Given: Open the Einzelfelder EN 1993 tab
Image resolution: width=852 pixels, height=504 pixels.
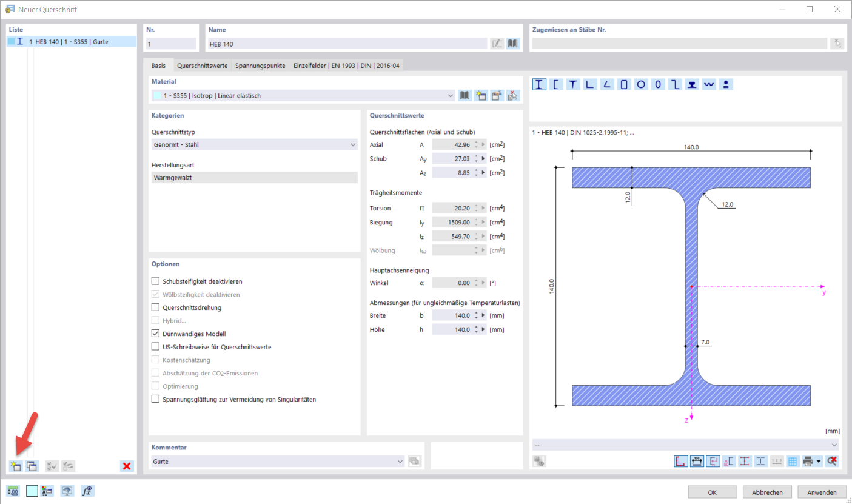Looking at the screenshot, I should pyautogui.click(x=346, y=66).
